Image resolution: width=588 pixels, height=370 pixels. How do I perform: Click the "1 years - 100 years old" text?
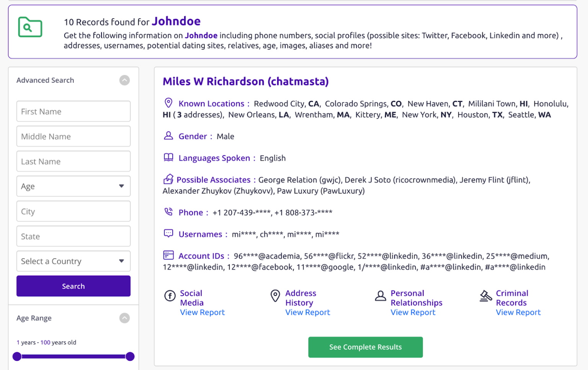tap(46, 342)
